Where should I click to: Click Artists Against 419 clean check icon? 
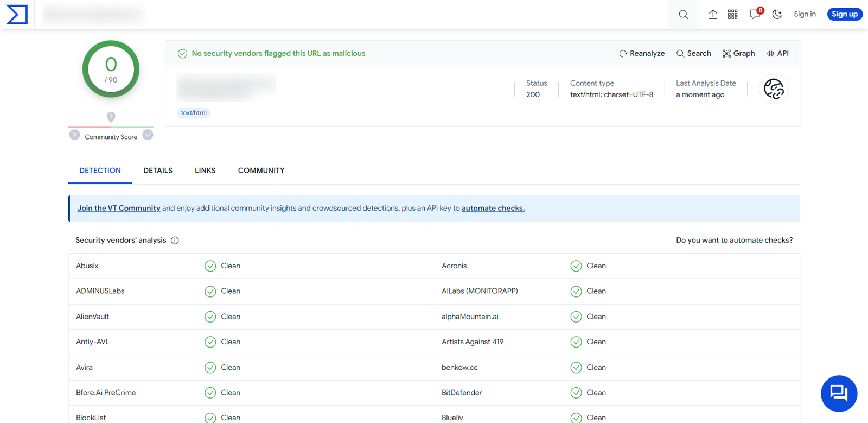point(576,342)
